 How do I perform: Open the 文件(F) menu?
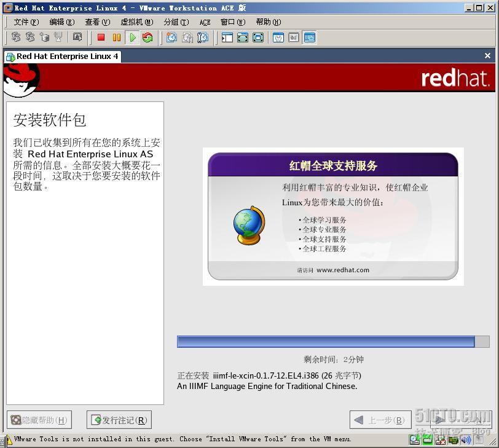tap(26, 22)
